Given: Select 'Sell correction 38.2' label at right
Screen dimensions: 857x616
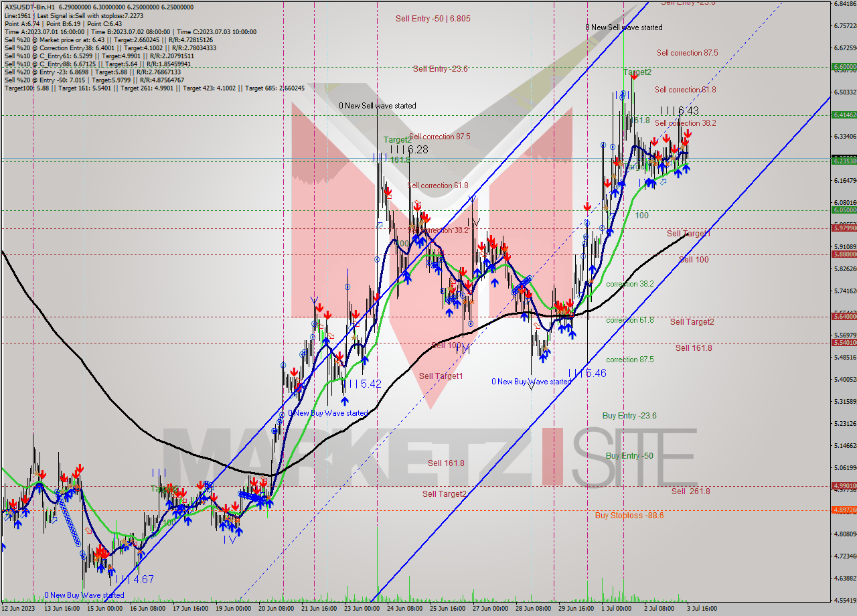Looking at the screenshot, I should click(x=686, y=123).
